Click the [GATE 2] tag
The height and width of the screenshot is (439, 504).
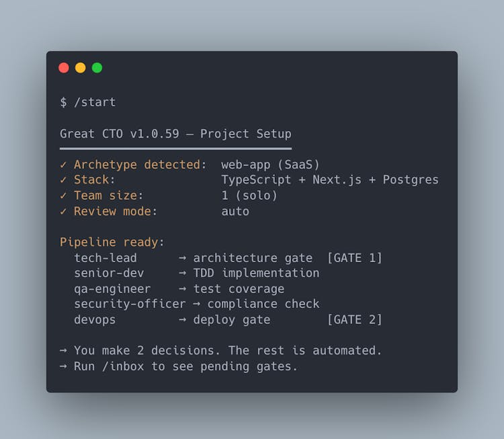tap(354, 320)
